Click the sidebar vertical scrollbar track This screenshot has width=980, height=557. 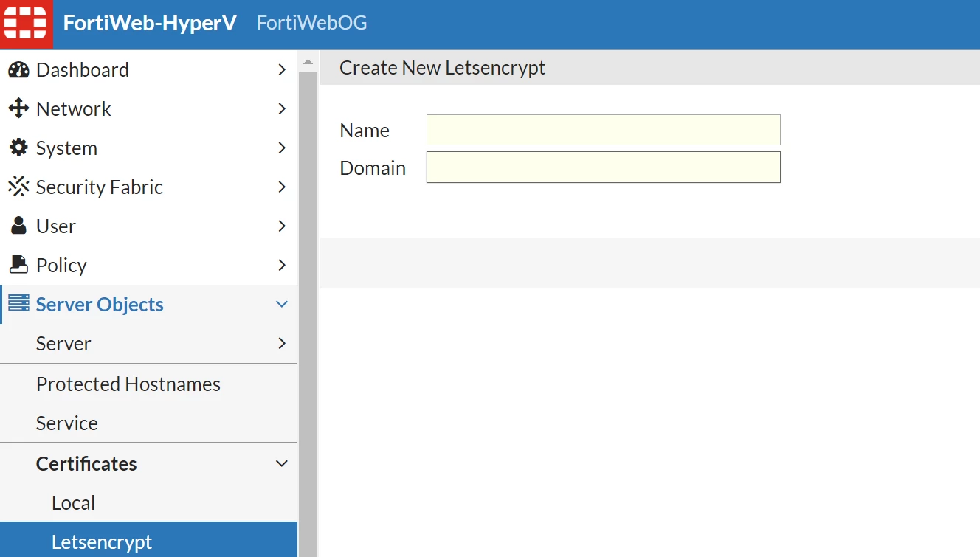point(308,314)
